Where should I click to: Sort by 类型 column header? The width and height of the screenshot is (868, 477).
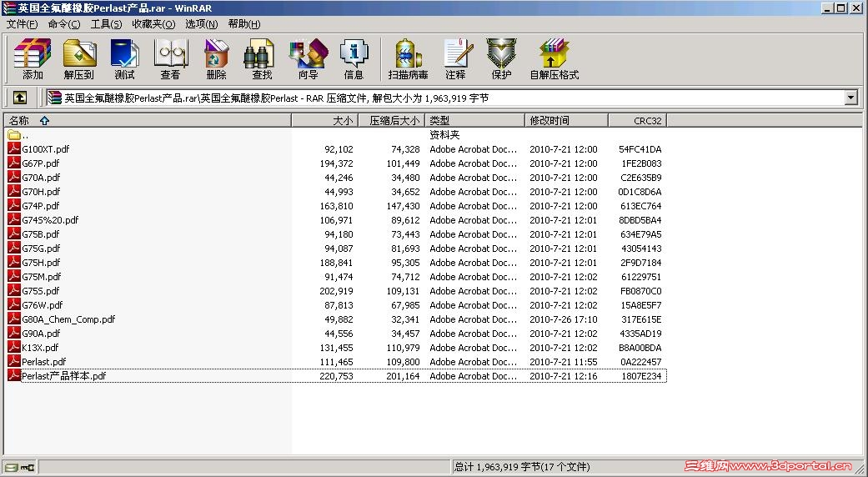474,120
